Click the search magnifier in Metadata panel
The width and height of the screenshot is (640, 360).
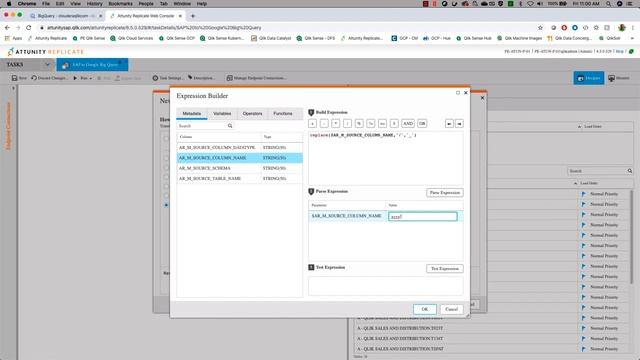tap(230, 126)
